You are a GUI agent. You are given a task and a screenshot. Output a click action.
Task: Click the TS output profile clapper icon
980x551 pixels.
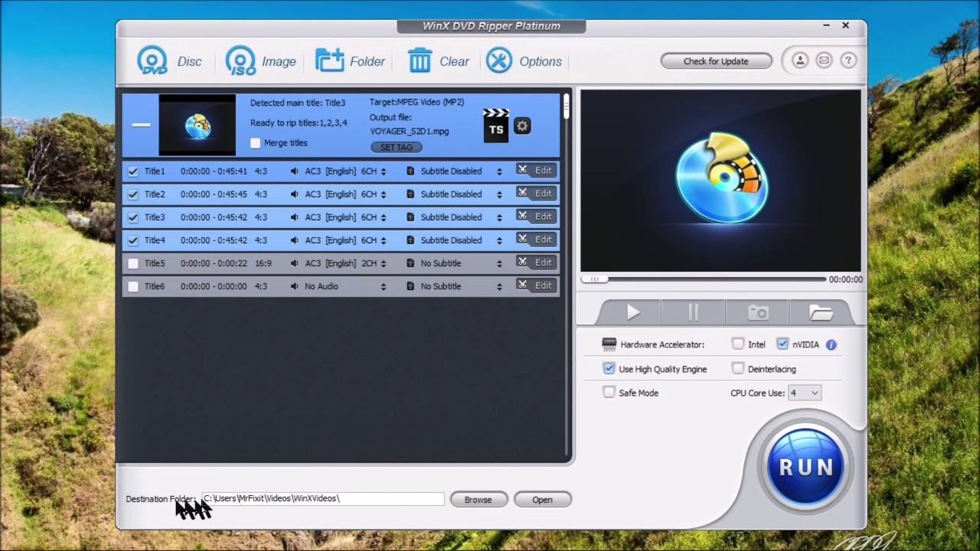496,126
